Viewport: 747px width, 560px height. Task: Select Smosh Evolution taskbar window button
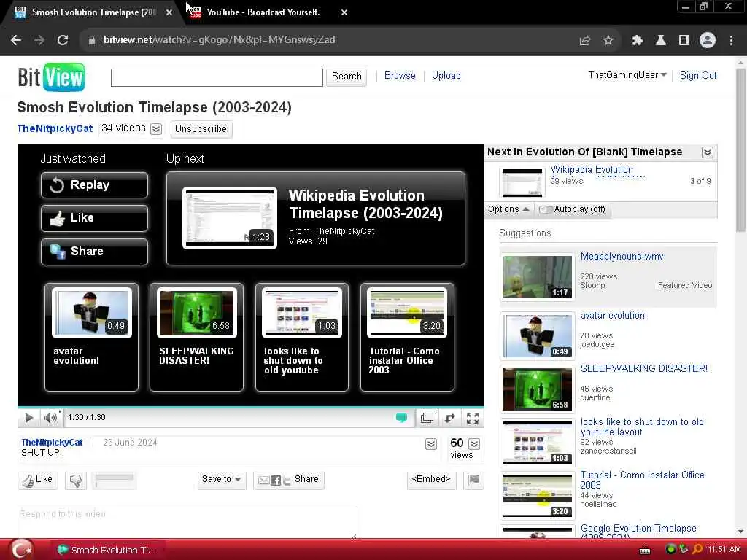coord(108,550)
